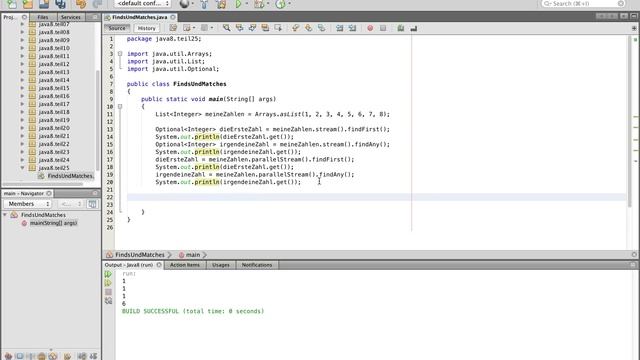Close the FindsUndMatches.java editor tab
This screenshot has height=360, width=640.
pyautogui.click(x=173, y=17)
